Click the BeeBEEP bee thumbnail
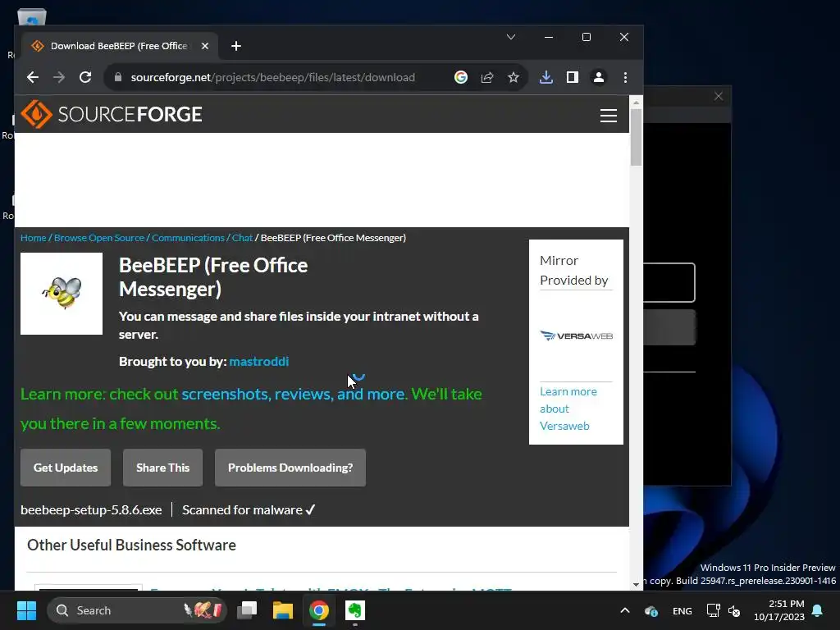Image resolution: width=840 pixels, height=630 pixels. [x=62, y=294]
